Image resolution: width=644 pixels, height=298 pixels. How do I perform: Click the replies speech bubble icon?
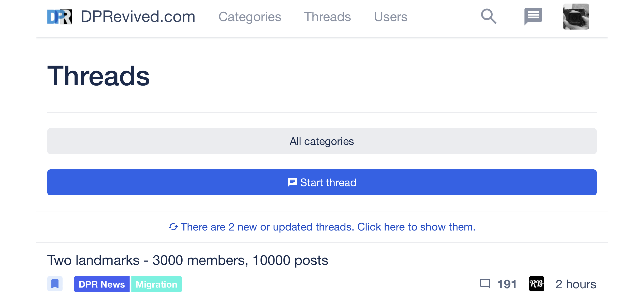485,284
